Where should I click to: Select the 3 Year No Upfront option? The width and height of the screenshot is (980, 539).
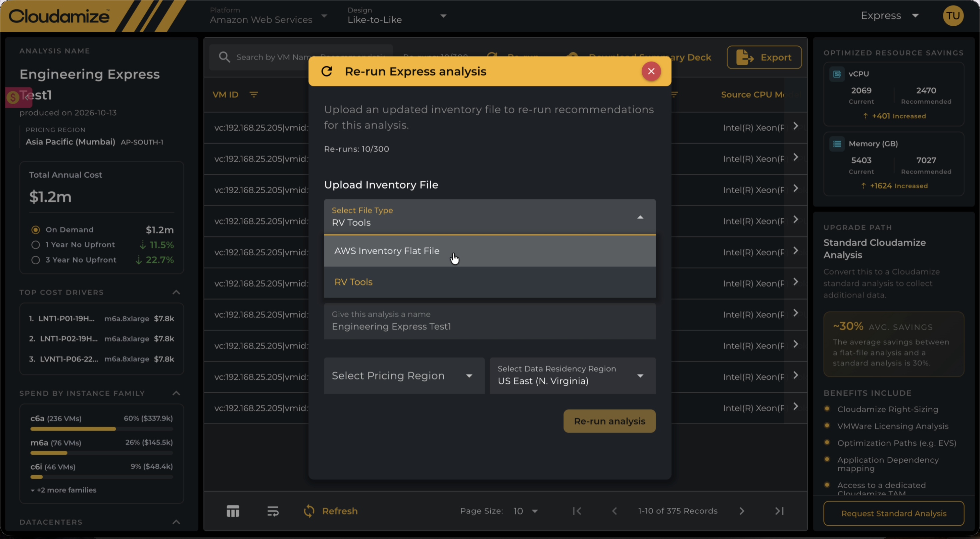click(35, 260)
